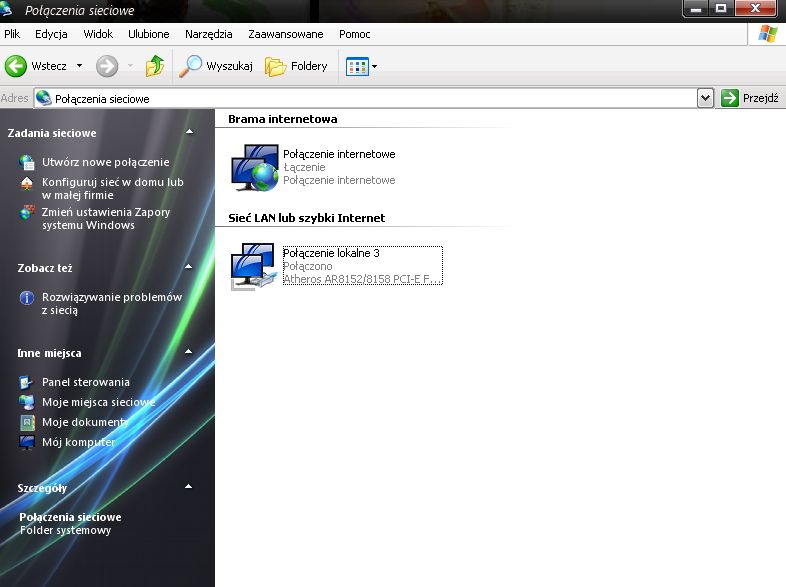Go back with the Wstecz arrow icon

point(16,66)
